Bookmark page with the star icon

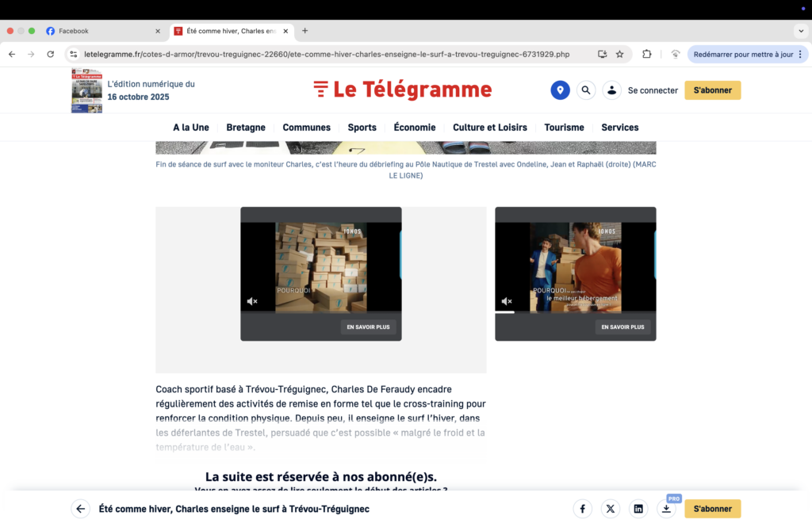point(619,54)
